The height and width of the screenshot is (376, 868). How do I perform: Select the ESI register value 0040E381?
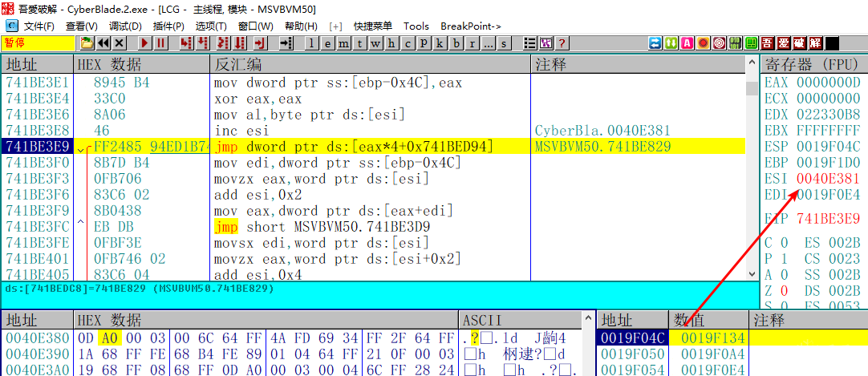pyautogui.click(x=828, y=178)
